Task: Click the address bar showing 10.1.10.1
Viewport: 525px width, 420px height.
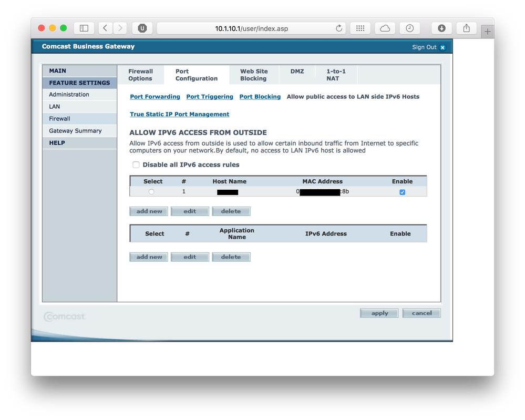Action: [x=251, y=28]
